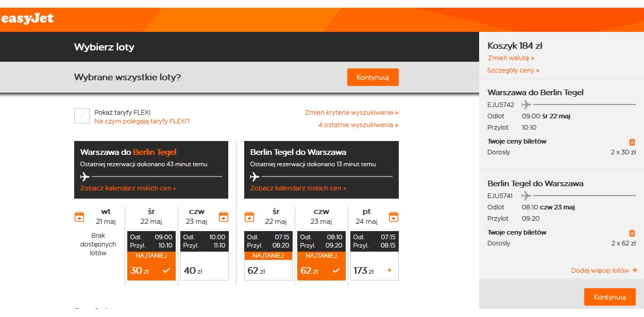
Task: Click Ostatniej rezerwacji dokonano 13 minut temu
Action: [313, 164]
